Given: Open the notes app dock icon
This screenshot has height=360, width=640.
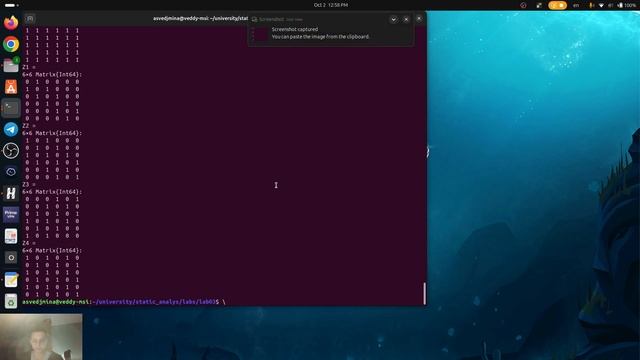Looking at the screenshot, I should pos(11,280).
